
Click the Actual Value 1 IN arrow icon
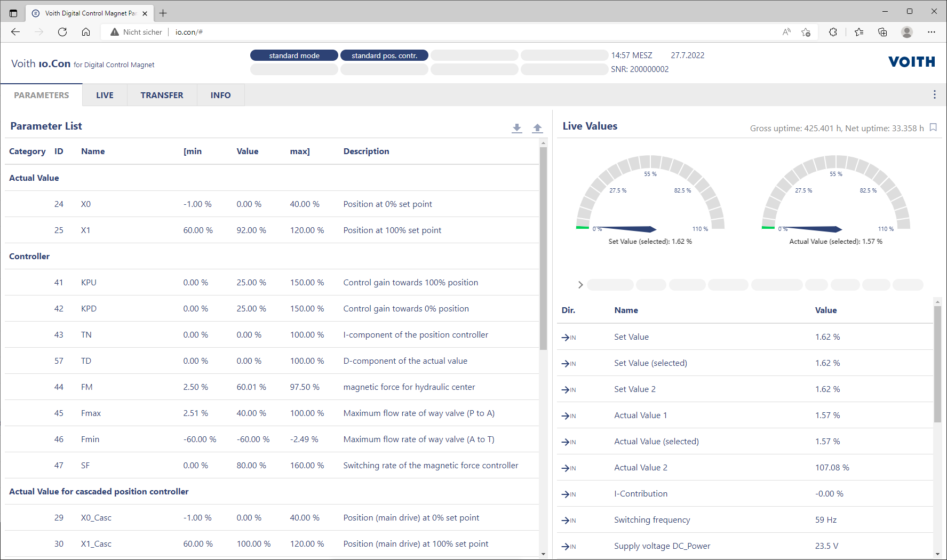569,415
